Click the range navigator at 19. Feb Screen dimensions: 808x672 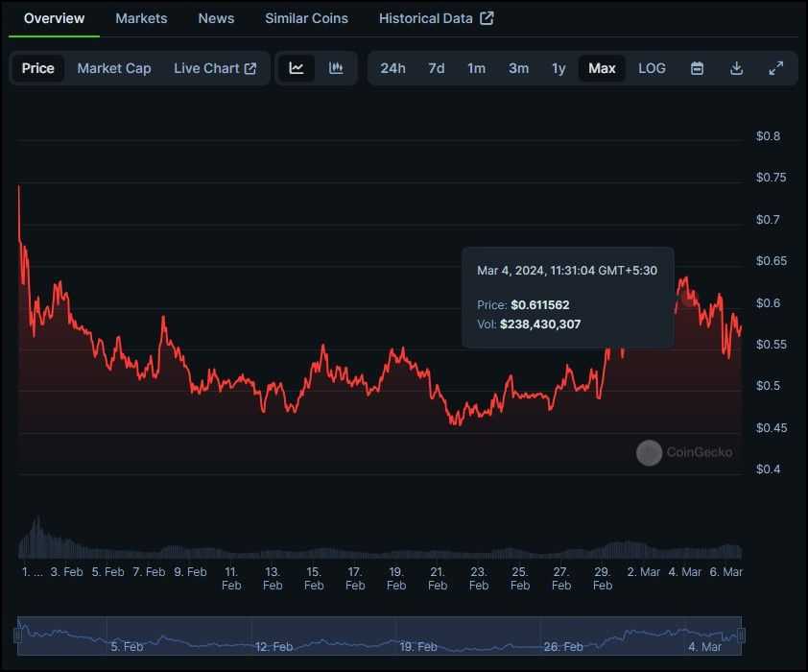[x=418, y=646]
